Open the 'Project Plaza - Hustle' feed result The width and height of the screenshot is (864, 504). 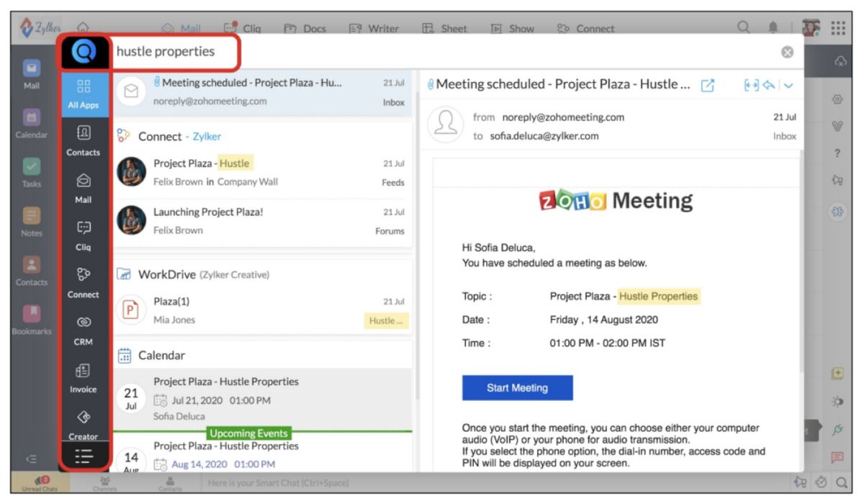pyautogui.click(x=263, y=172)
